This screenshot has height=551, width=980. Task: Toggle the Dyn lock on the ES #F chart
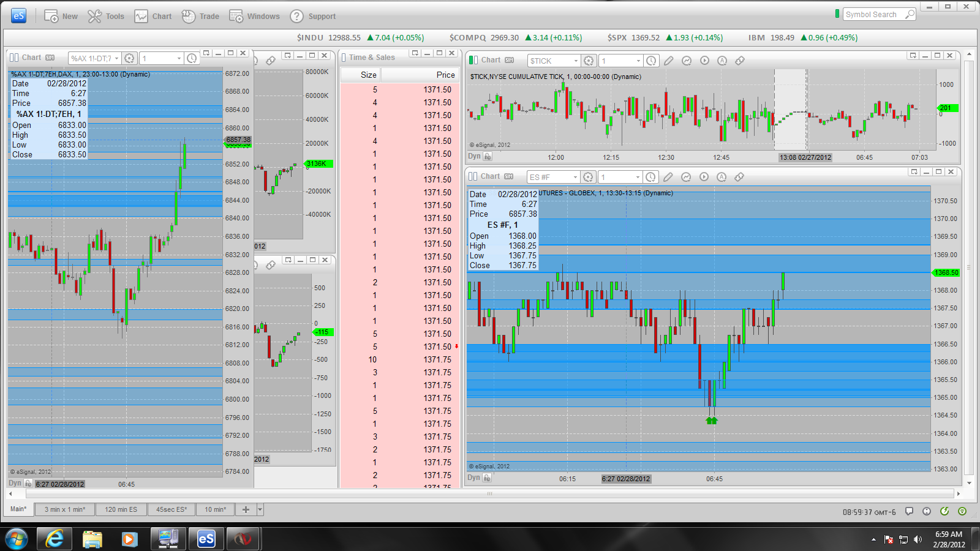[488, 478]
